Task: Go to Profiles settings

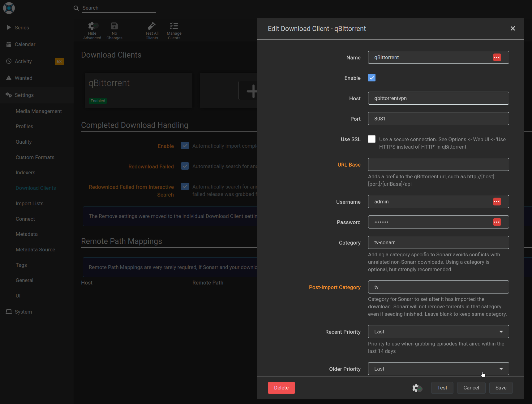Action: (x=24, y=126)
